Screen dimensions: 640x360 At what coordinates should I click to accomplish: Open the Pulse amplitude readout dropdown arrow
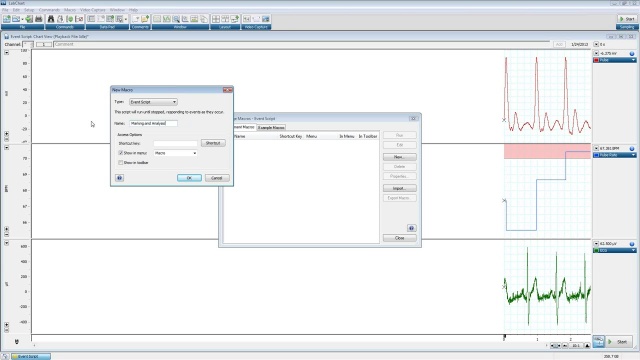pos(596,53)
